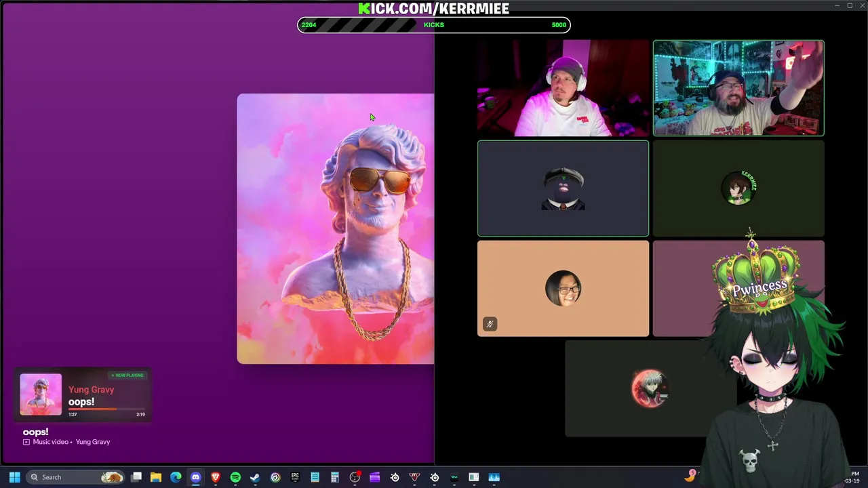
Task: Switch to Discord in the taskbar
Action: (196, 477)
